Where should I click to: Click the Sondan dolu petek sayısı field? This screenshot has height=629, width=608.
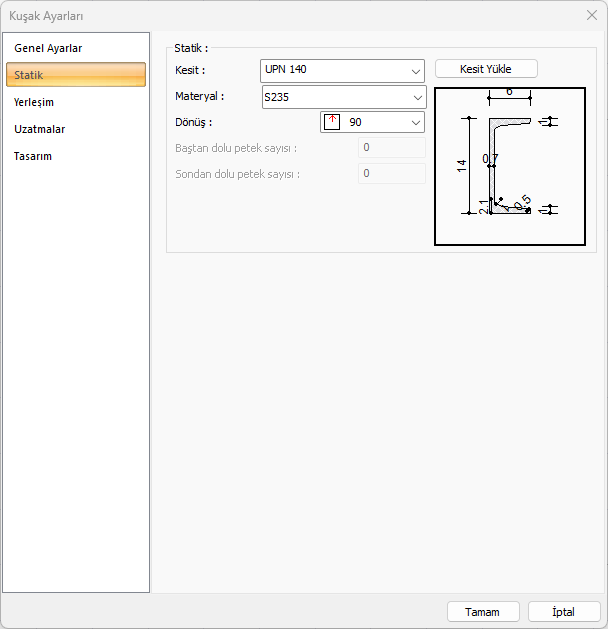coord(391,173)
